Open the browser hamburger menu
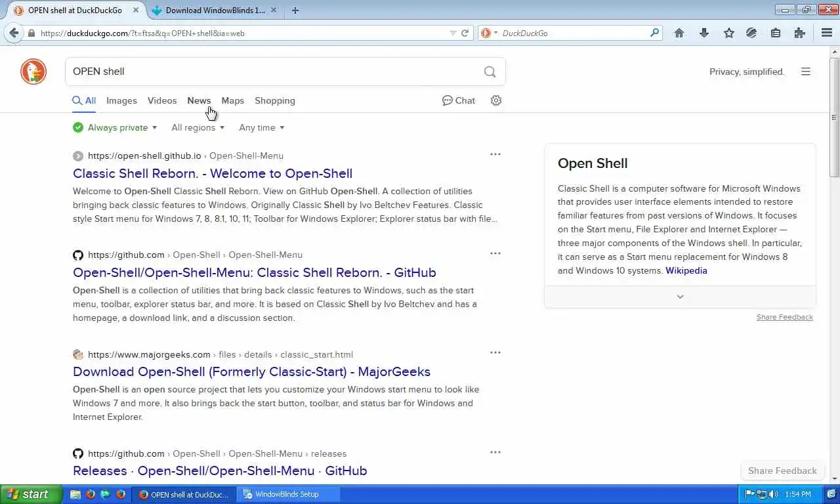 tap(827, 33)
